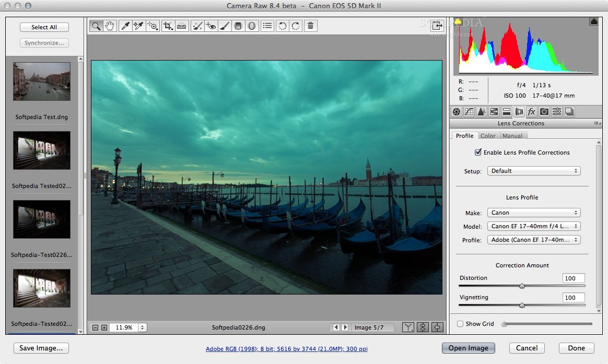608x364 pixels.
Task: Open the Effects fx panel
Action: click(x=531, y=111)
